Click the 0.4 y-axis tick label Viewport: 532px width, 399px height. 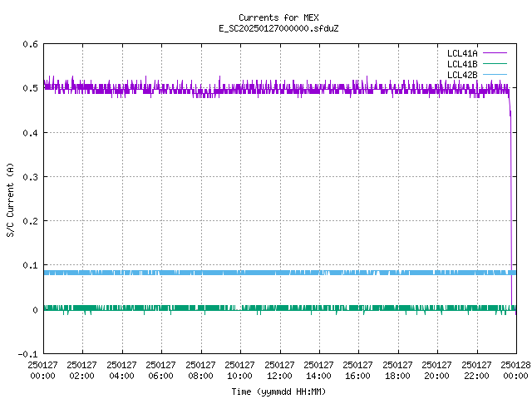(x=30, y=133)
